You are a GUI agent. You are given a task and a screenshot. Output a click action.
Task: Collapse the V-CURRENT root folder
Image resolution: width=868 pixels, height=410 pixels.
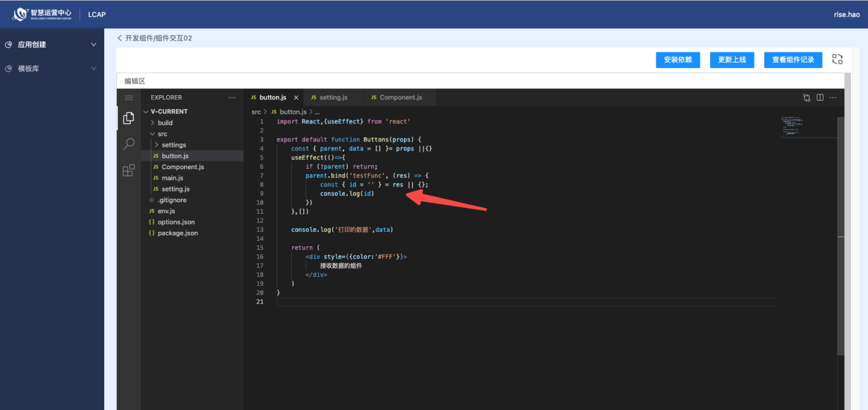[x=146, y=111]
